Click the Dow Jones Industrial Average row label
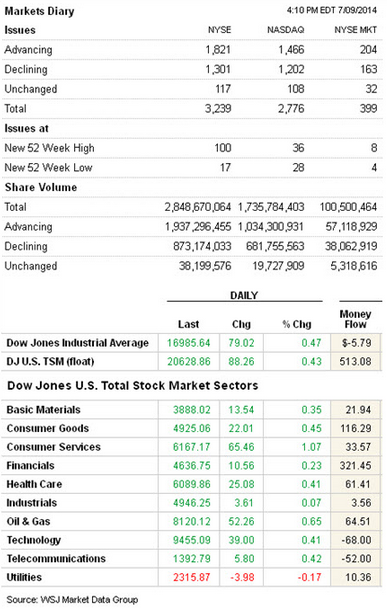The width and height of the screenshot is (387, 609). coord(77,343)
